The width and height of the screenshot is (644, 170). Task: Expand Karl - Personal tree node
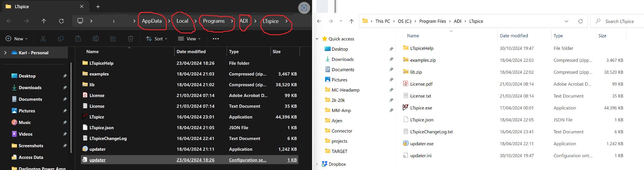pos(5,53)
